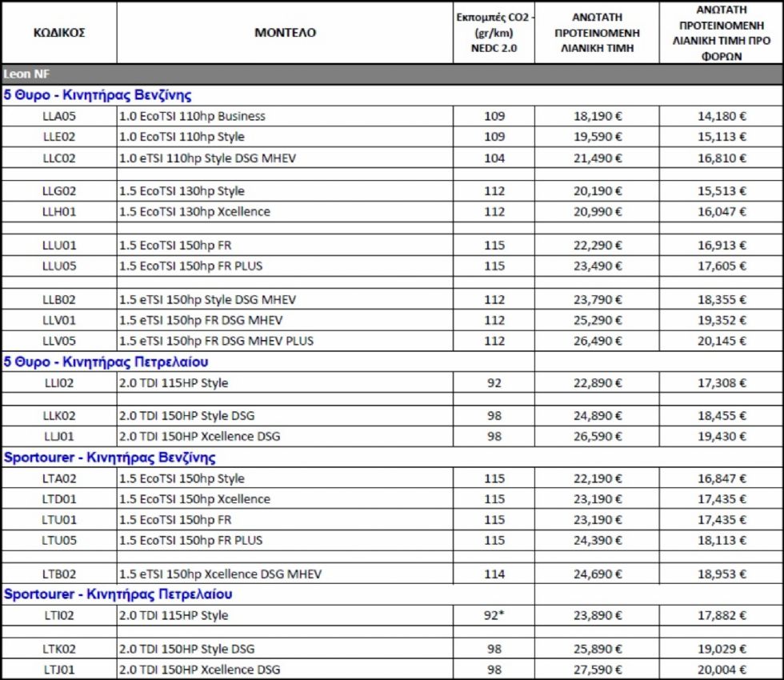This screenshot has height=680, width=784.
Task: Click the '5 Θυρο - Κινητήρας Πετρελαίου' heading
Action: pyautogui.click(x=106, y=362)
